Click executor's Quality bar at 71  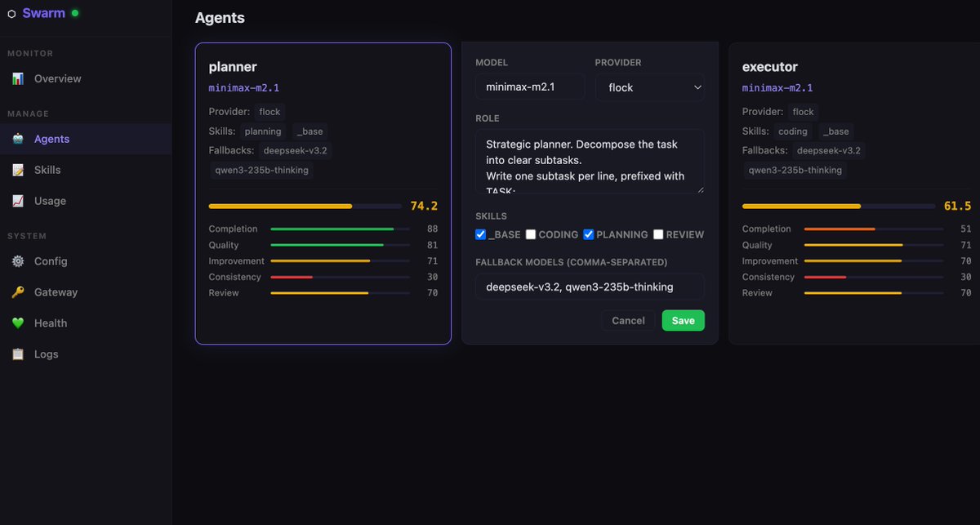pyautogui.click(x=874, y=245)
